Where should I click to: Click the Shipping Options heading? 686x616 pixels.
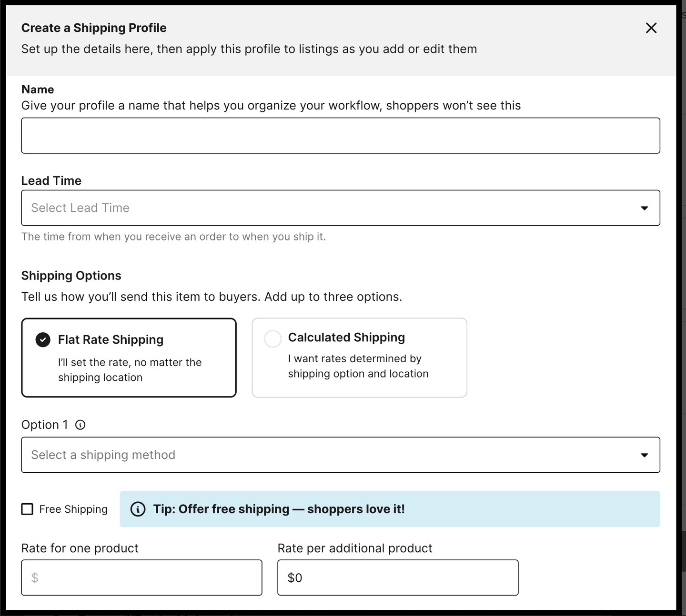[x=71, y=275]
